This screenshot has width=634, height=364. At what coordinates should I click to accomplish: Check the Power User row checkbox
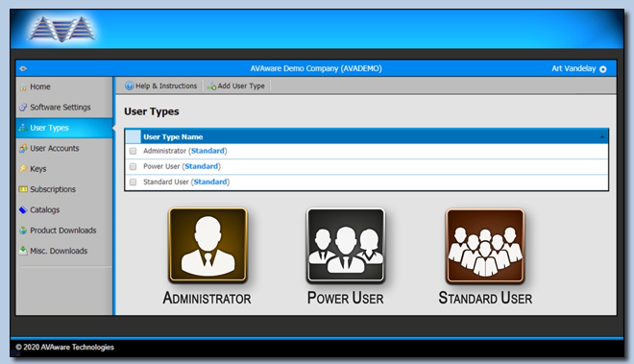point(133,166)
